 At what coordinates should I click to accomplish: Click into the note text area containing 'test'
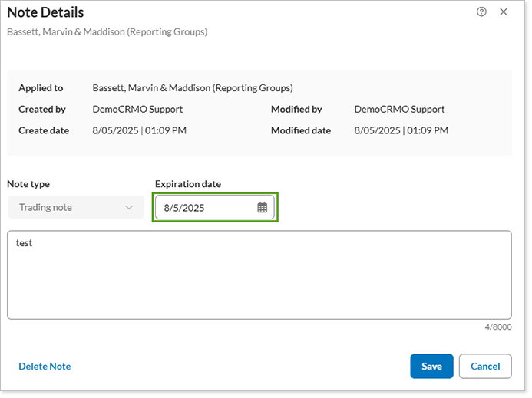(x=259, y=275)
